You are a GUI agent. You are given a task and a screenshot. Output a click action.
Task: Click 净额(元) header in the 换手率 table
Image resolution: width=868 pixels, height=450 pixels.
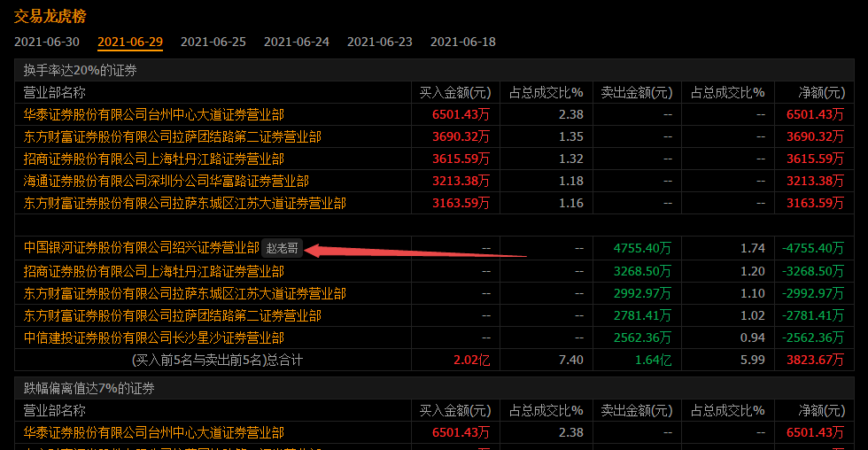(x=822, y=92)
